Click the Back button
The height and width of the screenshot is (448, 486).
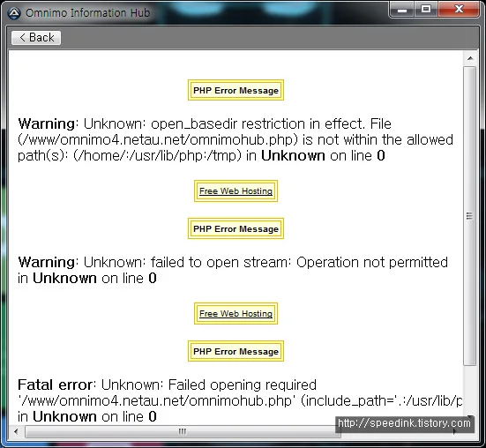click(x=36, y=38)
